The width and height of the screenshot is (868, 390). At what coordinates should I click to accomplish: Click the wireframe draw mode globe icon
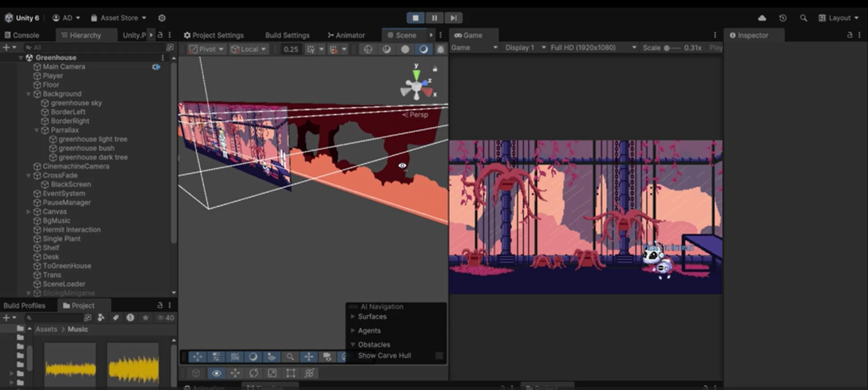pos(368,49)
